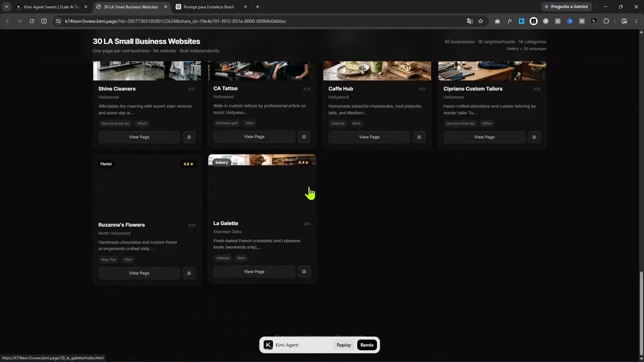
Task: Open the blue round extension icon
Action: tap(570, 21)
